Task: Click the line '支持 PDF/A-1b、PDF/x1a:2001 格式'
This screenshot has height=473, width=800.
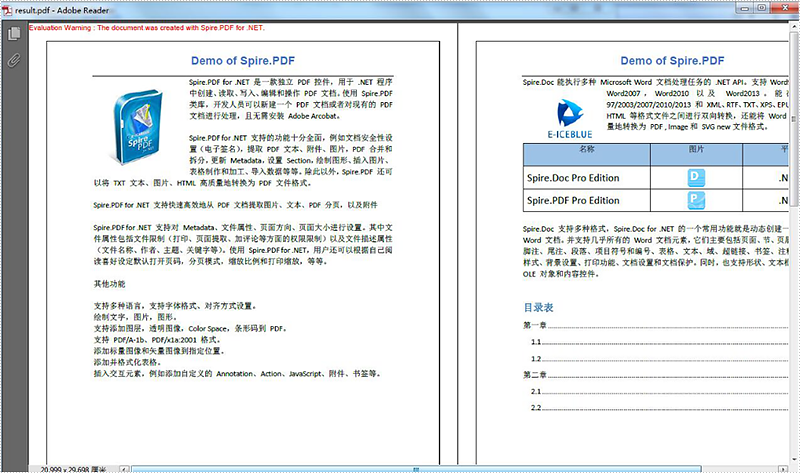Action: [157, 340]
